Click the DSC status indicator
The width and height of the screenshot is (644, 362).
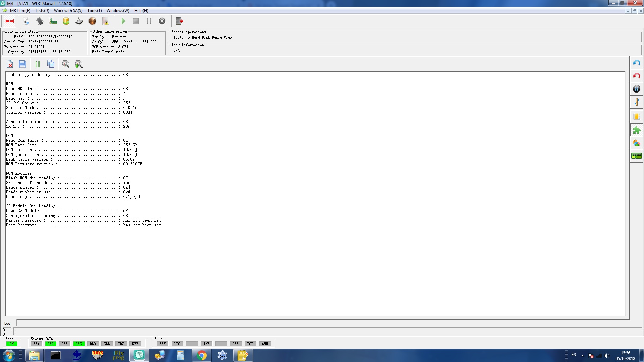coord(78,344)
